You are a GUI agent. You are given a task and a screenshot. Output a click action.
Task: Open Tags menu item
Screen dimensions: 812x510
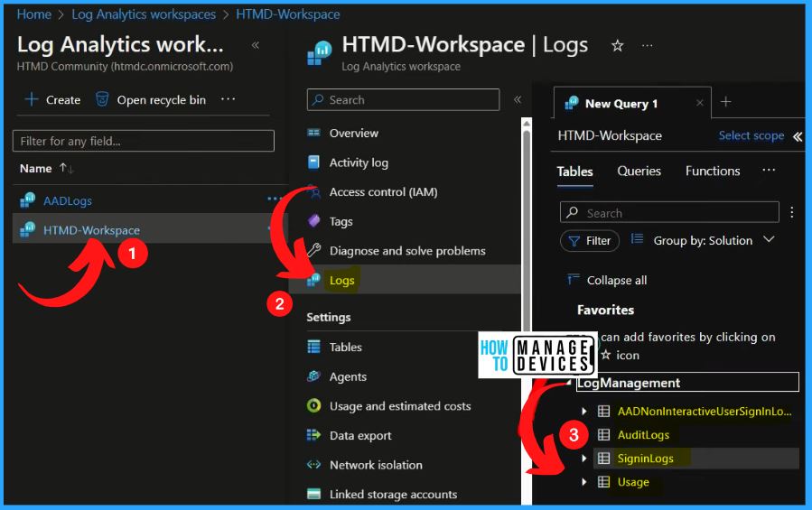(341, 222)
